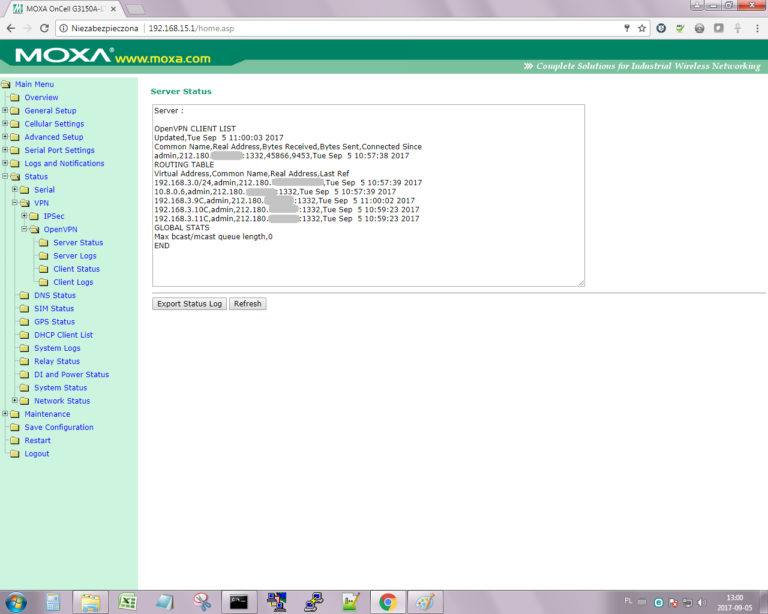Expand the Advanced Setup tree node
The image size is (768, 614).
[x=5, y=137]
